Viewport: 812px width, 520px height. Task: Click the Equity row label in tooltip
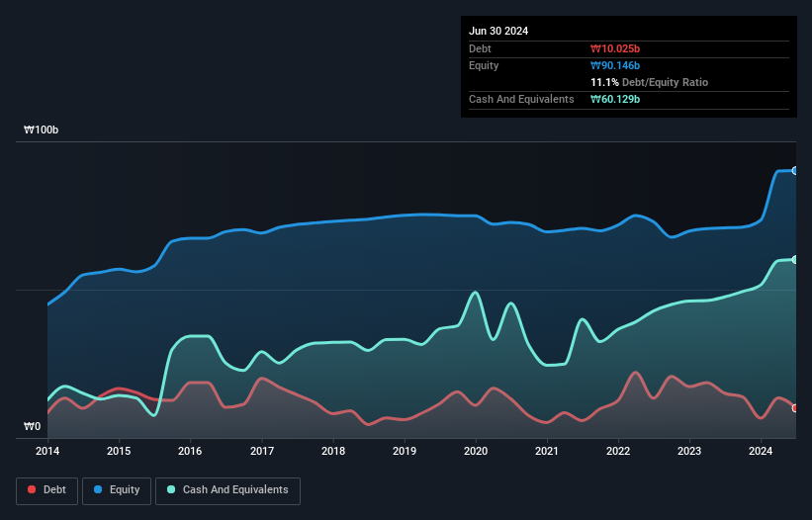[484, 65]
